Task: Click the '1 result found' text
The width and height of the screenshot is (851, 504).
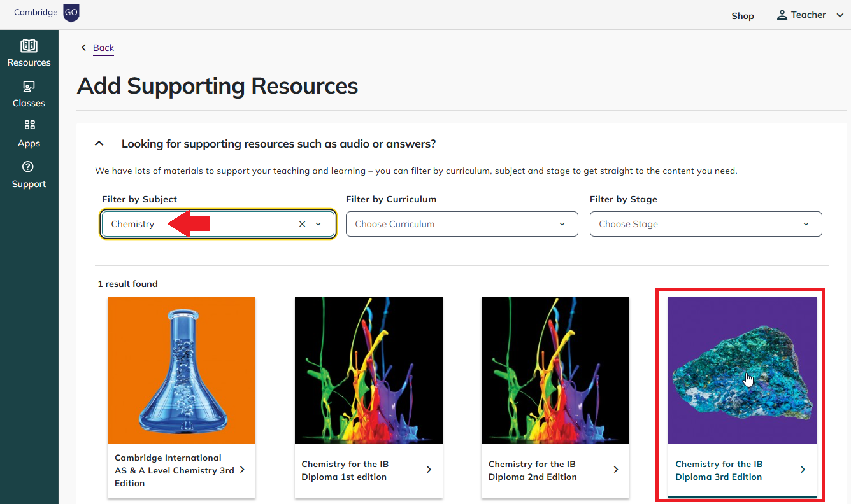Action: pos(128,284)
